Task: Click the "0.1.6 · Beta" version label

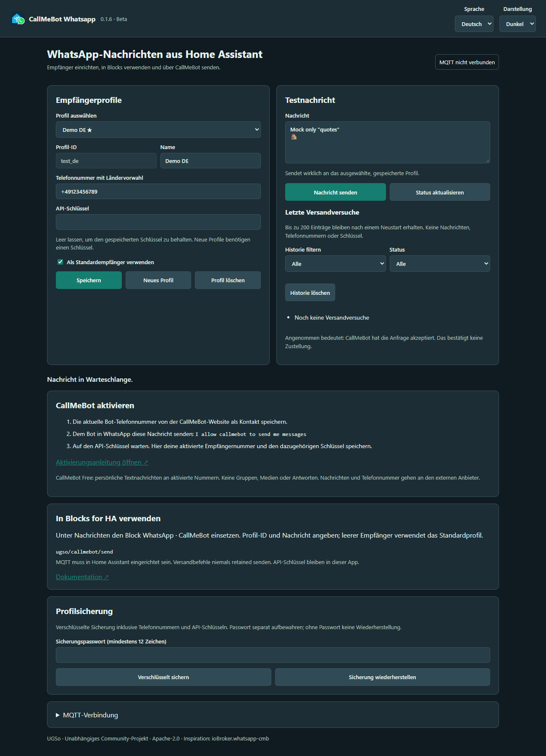Action: pyautogui.click(x=114, y=19)
